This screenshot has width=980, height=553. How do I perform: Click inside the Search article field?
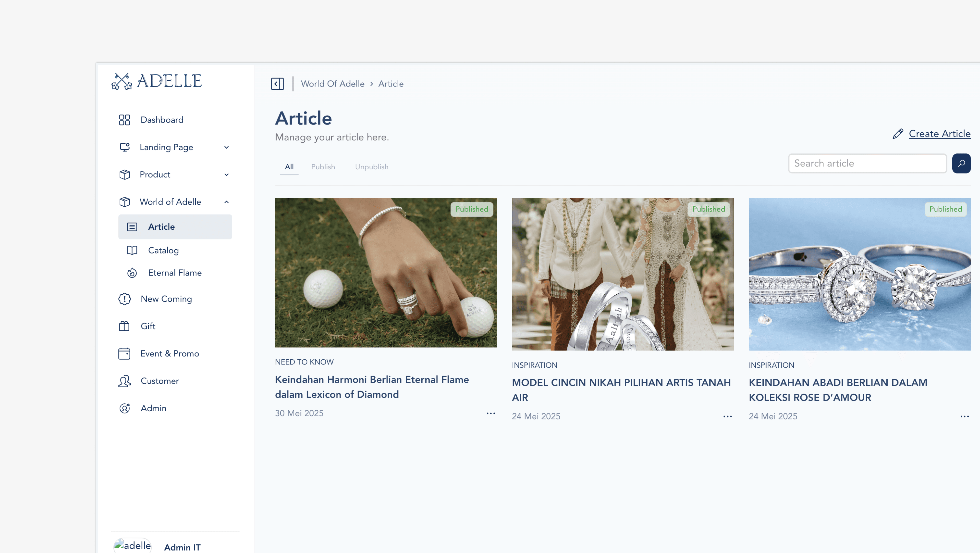point(867,163)
